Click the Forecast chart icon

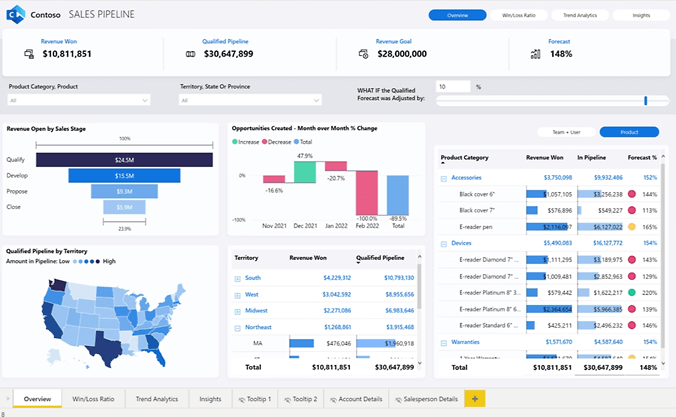[535, 54]
